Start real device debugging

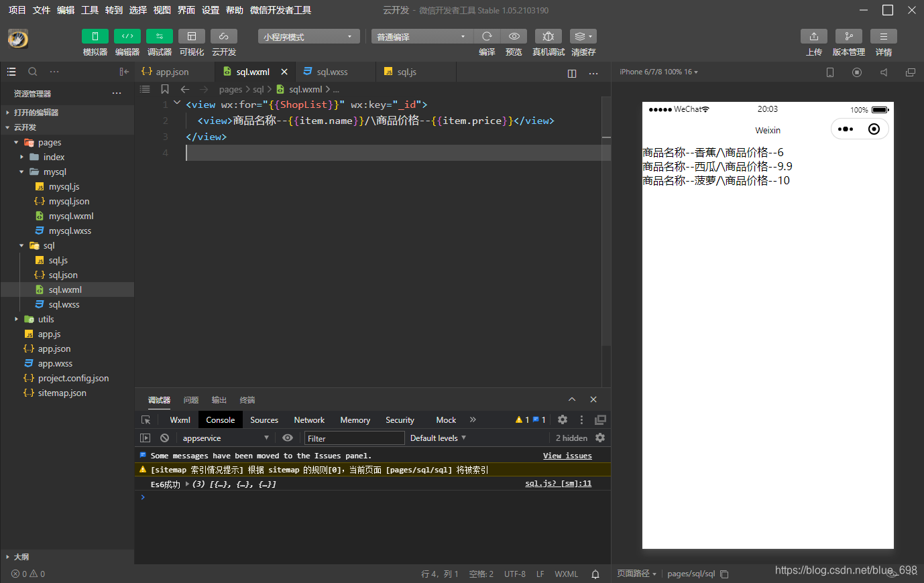click(x=548, y=36)
